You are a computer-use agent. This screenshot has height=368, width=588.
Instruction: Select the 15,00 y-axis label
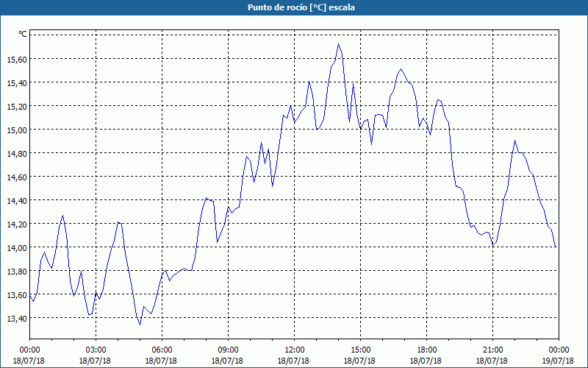17,130
